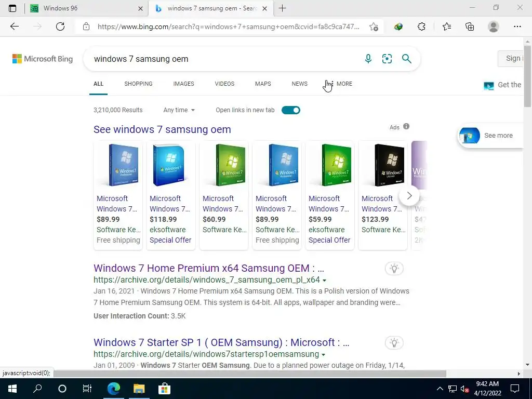
Task: Expand arrow next to archive.org samsung_oem_pl_x64 URL
Action: (324, 280)
